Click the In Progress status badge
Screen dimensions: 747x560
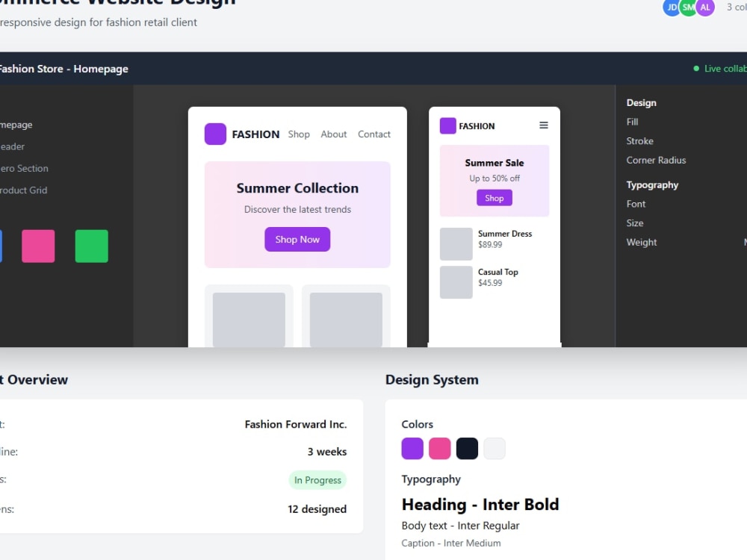(317, 480)
